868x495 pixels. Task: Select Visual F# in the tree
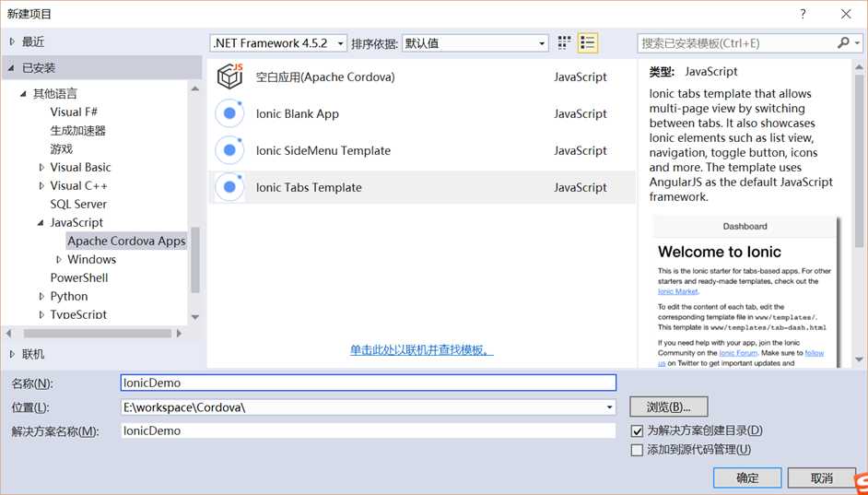[x=74, y=112]
